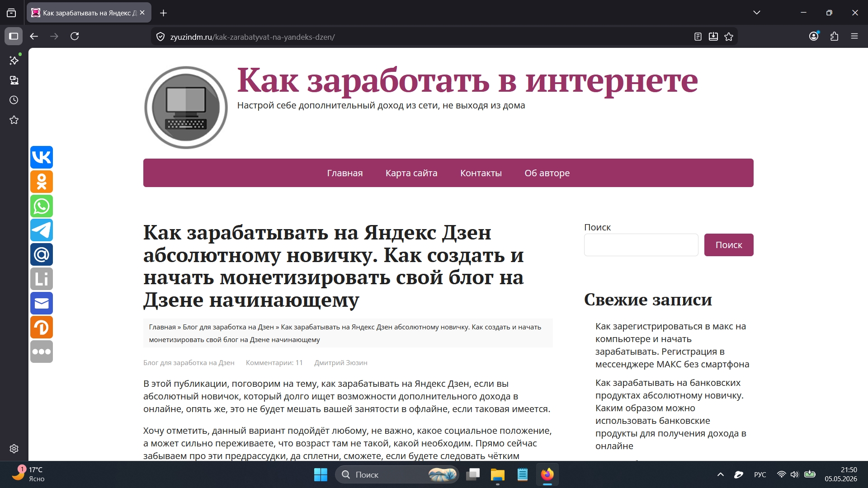Viewport: 868px width, 488px height.
Task: Open History in the sidebar
Action: click(x=14, y=100)
